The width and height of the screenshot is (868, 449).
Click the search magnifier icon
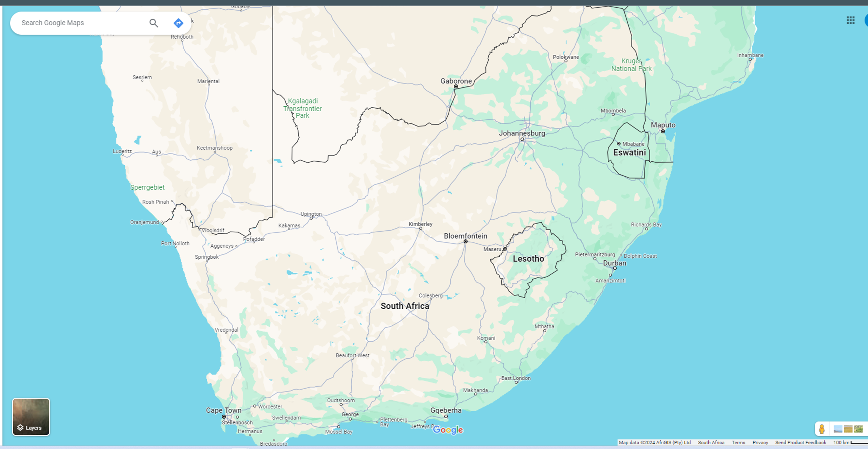coord(154,23)
